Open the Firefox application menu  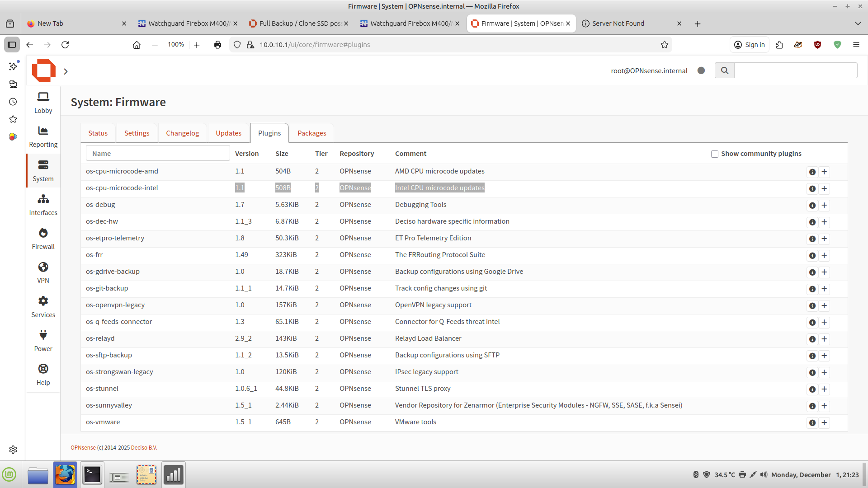(x=857, y=45)
